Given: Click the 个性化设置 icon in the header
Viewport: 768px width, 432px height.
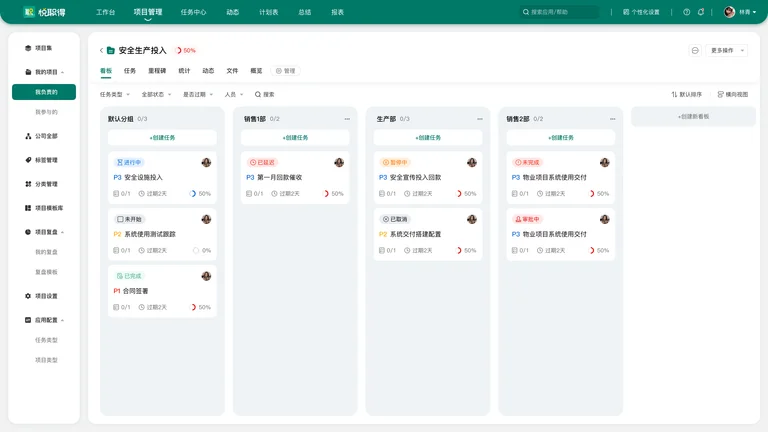Looking at the screenshot, I should point(626,12).
